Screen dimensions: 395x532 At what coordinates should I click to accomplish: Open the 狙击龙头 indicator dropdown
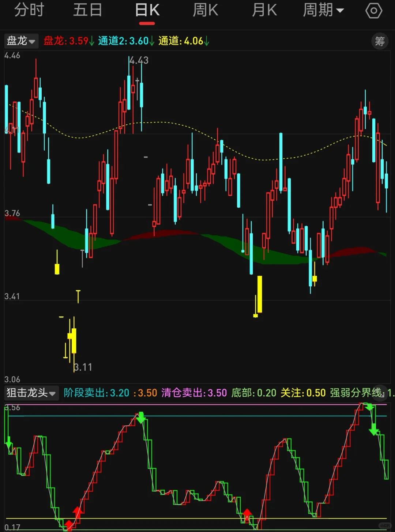(x=31, y=393)
